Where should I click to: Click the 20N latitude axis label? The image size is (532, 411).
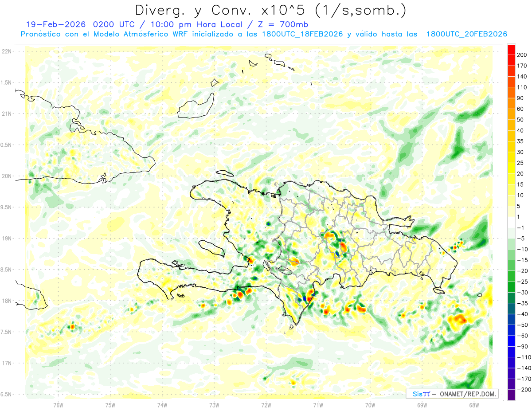tap(6, 176)
